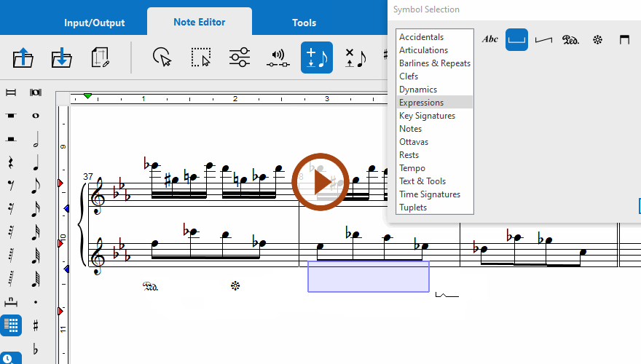Image resolution: width=641 pixels, height=364 pixels.
Task: Select Dynamics in the symbol category list
Action: tap(418, 90)
